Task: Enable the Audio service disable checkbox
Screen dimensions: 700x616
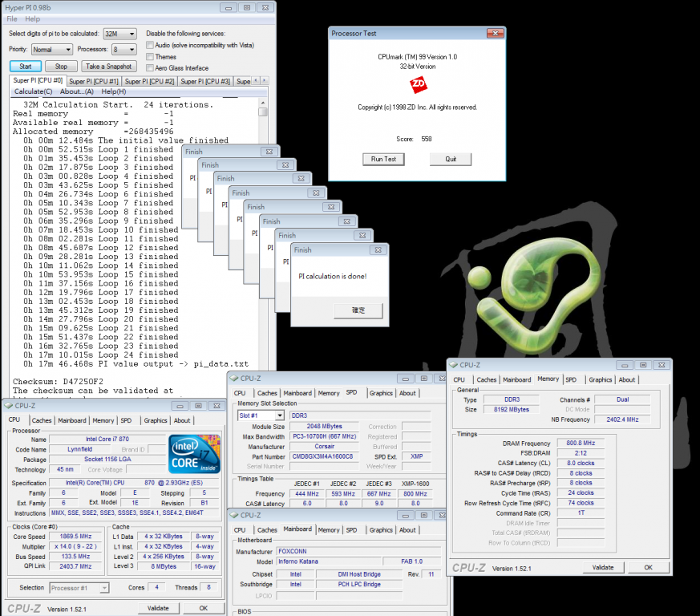Action: pyautogui.click(x=150, y=45)
